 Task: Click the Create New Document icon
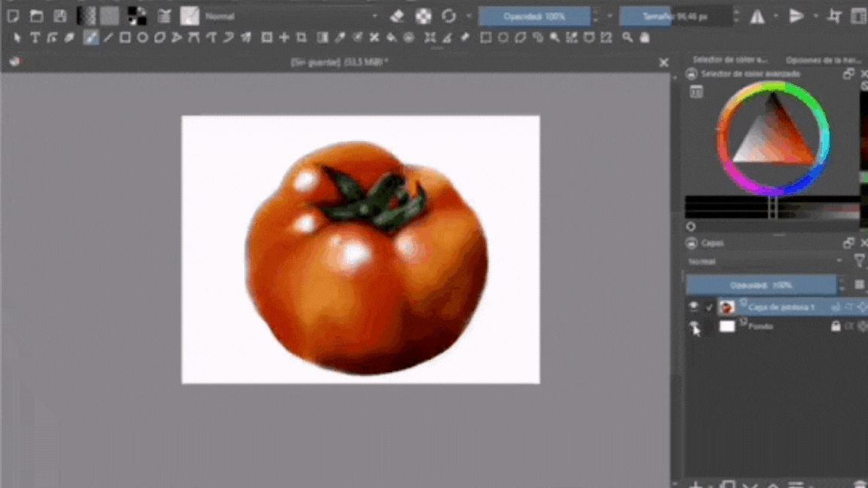pyautogui.click(x=14, y=15)
